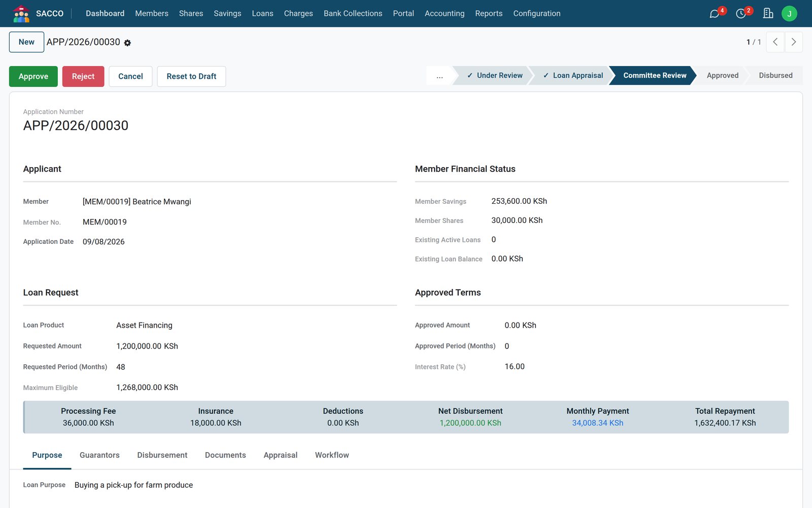
Task: Click Approved Period (Months) field
Action: click(x=507, y=346)
